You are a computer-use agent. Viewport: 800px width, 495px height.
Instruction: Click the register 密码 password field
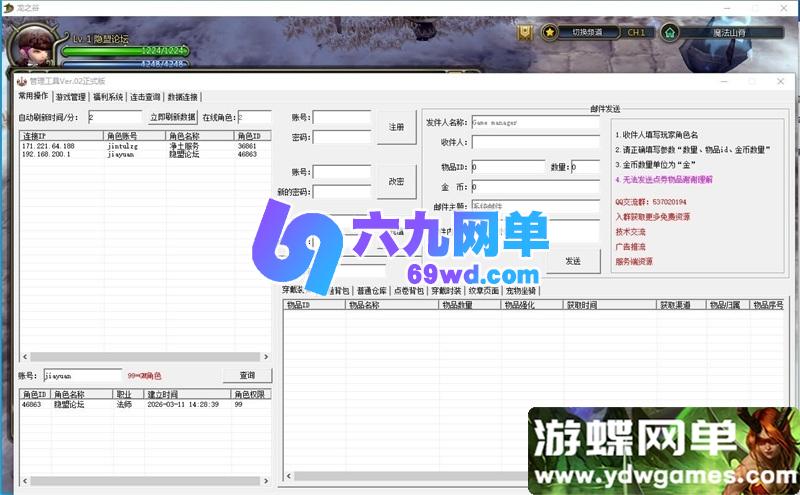point(342,137)
